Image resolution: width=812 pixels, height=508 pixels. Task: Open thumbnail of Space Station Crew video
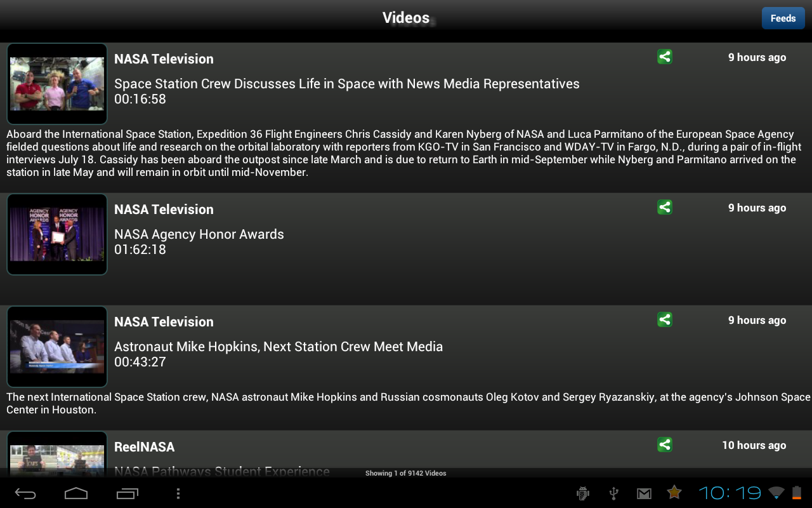pyautogui.click(x=57, y=84)
